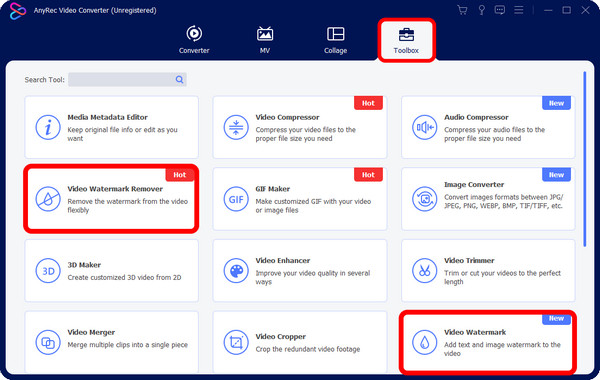The width and height of the screenshot is (600, 380).
Task: Open Audio Compressor title
Action: tap(476, 117)
